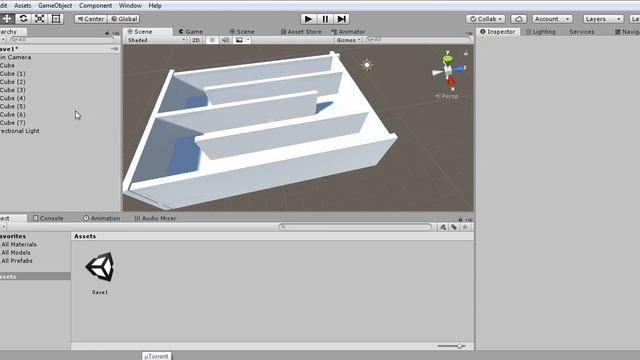This screenshot has height=360, width=640.
Task: Pause the game preview
Action: (x=325, y=19)
